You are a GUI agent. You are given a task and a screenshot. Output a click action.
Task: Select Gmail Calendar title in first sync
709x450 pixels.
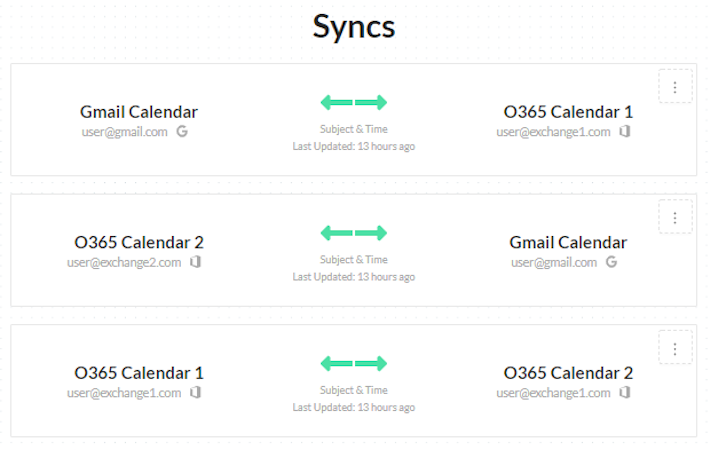(x=139, y=111)
